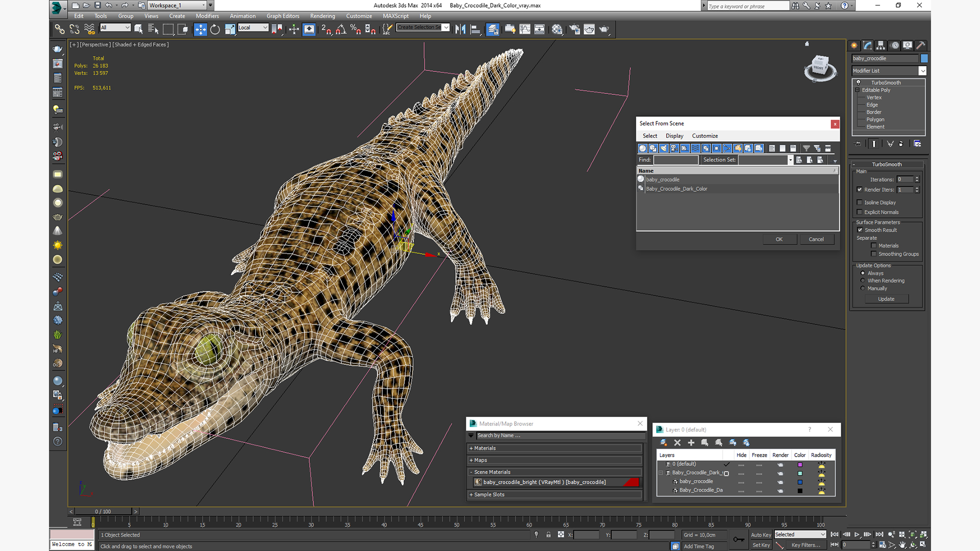This screenshot has width=980, height=551.
Task: Click Remove modifier from stack icon
Action: click(901, 144)
